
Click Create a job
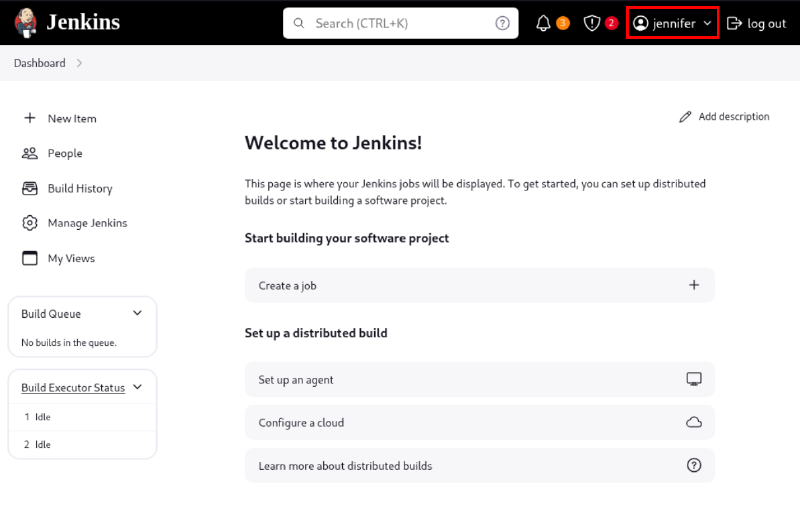pyautogui.click(x=480, y=285)
